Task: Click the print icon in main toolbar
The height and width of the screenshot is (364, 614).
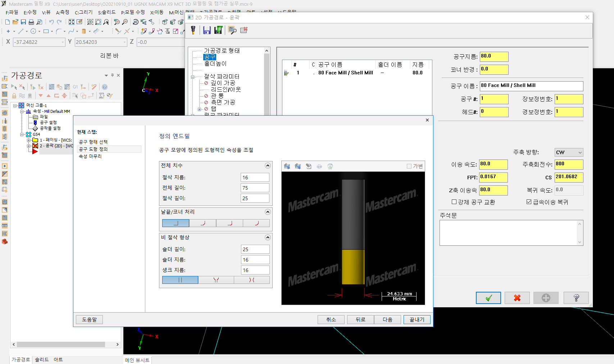Action: (x=31, y=22)
